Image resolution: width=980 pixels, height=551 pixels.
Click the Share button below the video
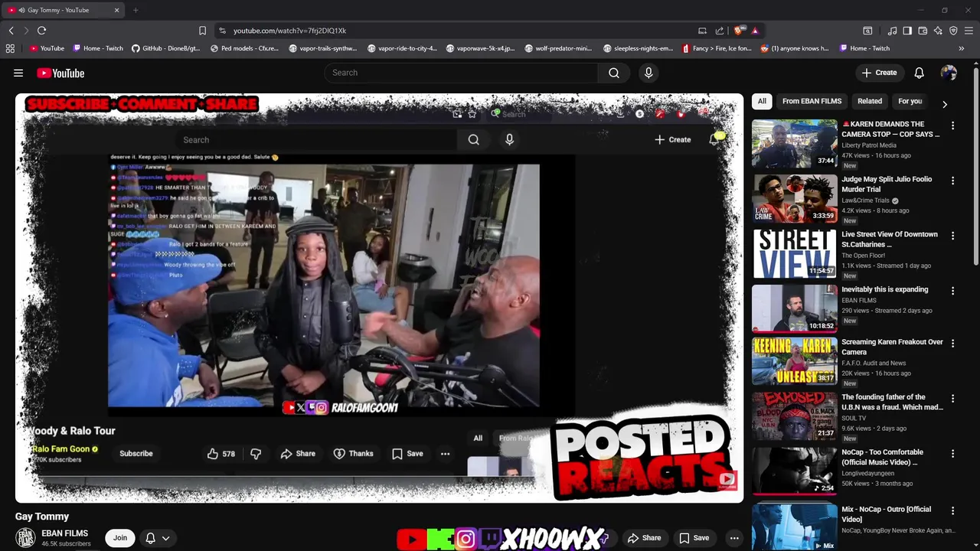point(644,538)
